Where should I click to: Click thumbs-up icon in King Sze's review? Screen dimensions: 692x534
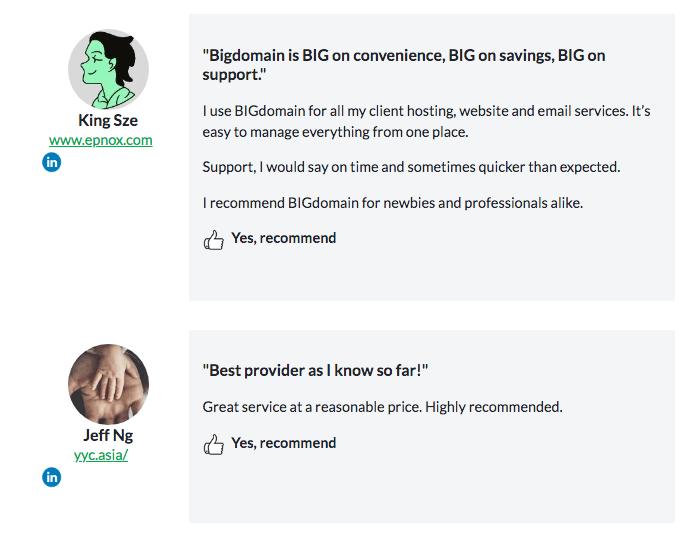tap(214, 240)
